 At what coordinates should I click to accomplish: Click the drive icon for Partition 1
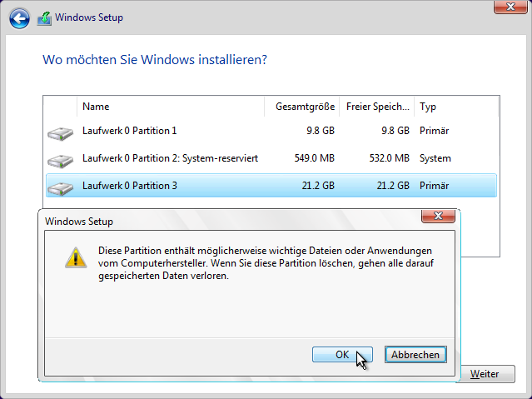pyautogui.click(x=61, y=133)
